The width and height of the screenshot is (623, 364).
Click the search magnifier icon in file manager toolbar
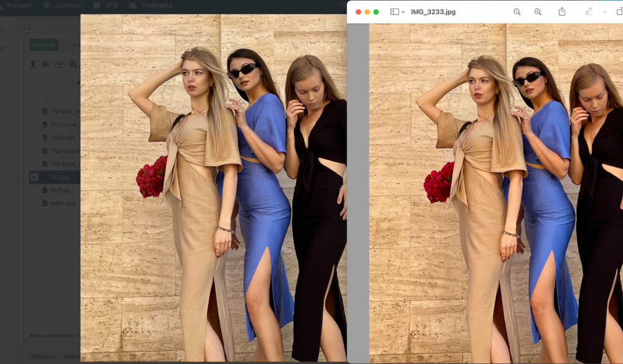[73, 64]
